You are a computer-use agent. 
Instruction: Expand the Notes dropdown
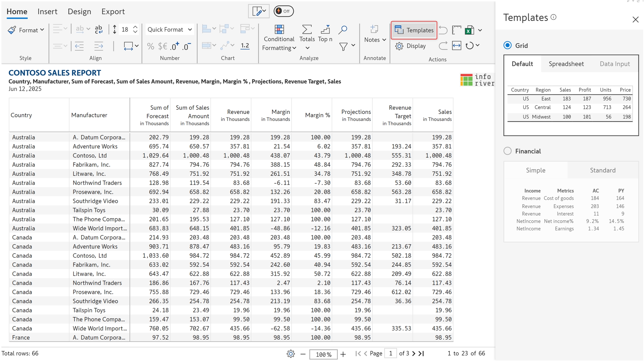[x=375, y=40]
